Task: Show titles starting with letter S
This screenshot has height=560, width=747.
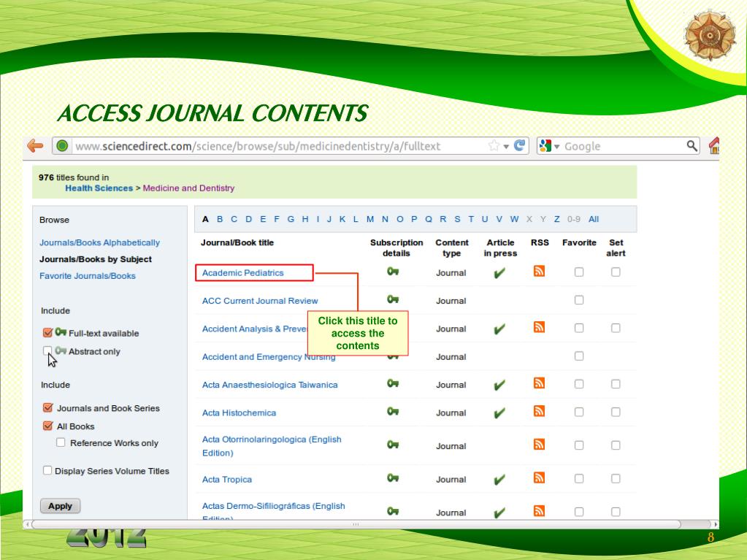Action: [x=457, y=219]
